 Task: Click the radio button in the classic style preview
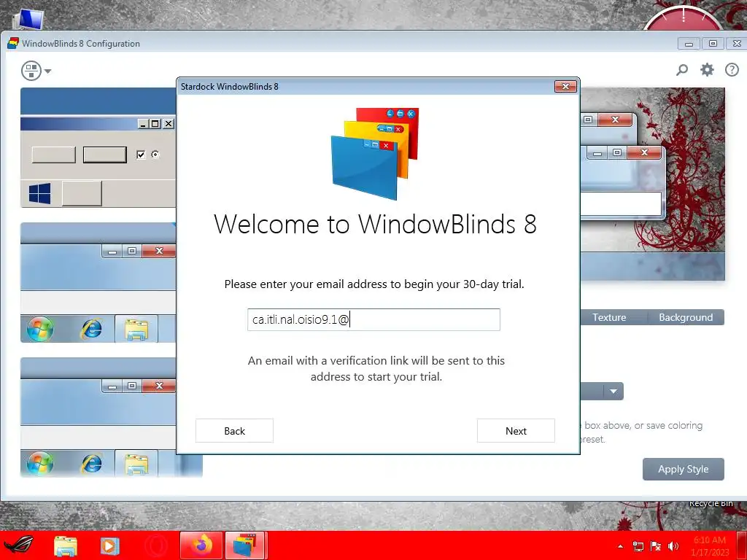tap(155, 155)
